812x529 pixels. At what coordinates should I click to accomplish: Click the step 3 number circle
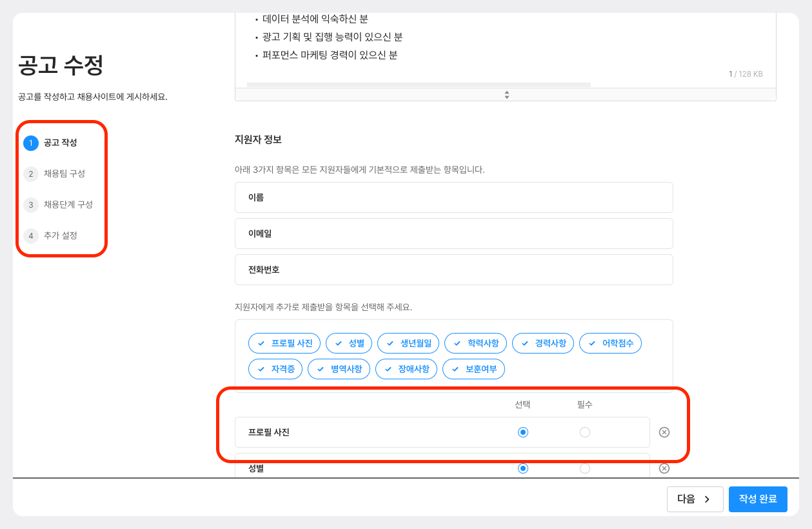[31, 205]
